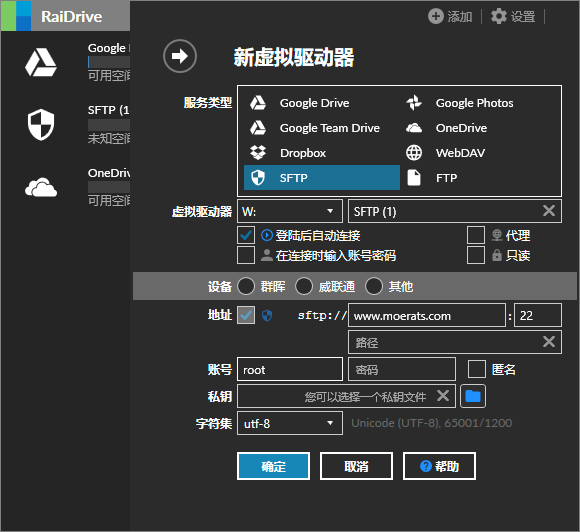
Task: Open settings via the gear icon
Action: [x=499, y=16]
